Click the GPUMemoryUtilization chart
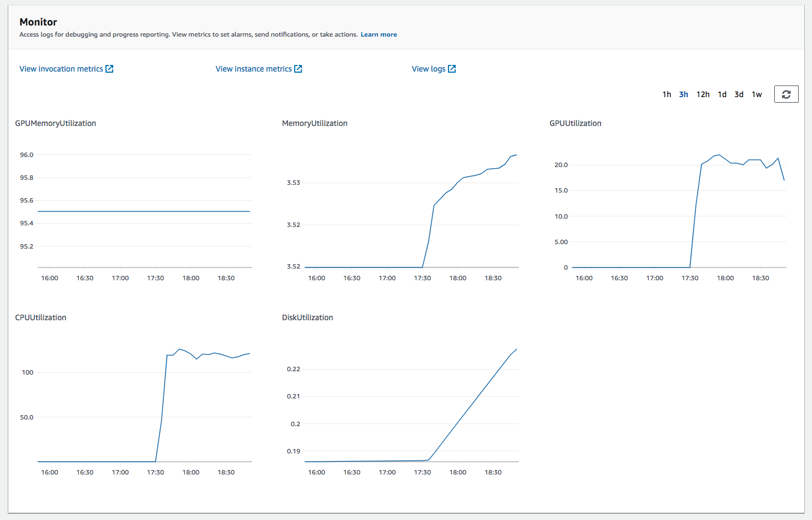The height and width of the screenshot is (520, 812). tap(143, 211)
